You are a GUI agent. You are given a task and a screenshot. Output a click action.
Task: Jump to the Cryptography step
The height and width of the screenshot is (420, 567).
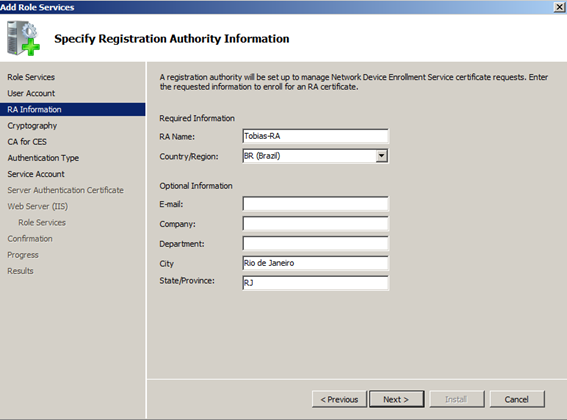32,126
